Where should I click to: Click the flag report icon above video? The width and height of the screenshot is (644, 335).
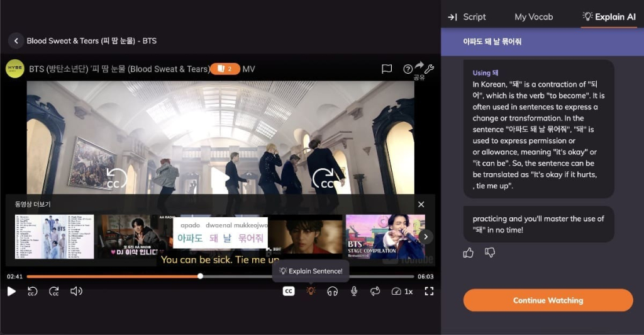pos(387,69)
